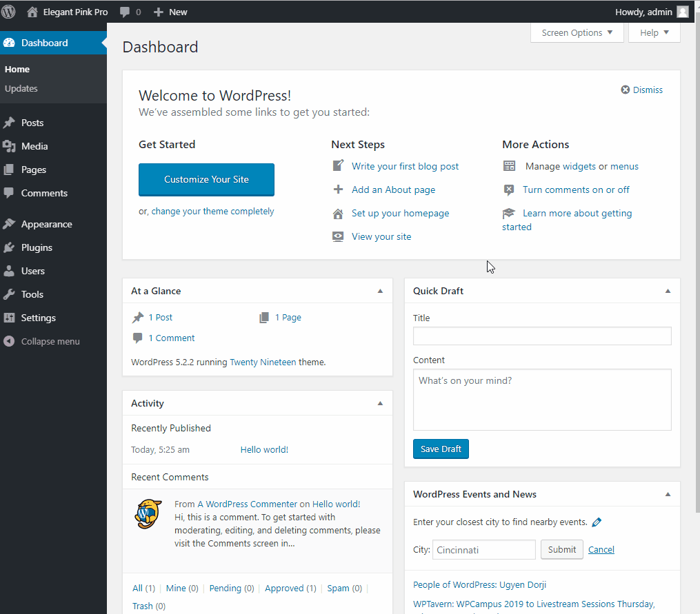
Task: Click the Customize Your Site button
Action: (206, 179)
